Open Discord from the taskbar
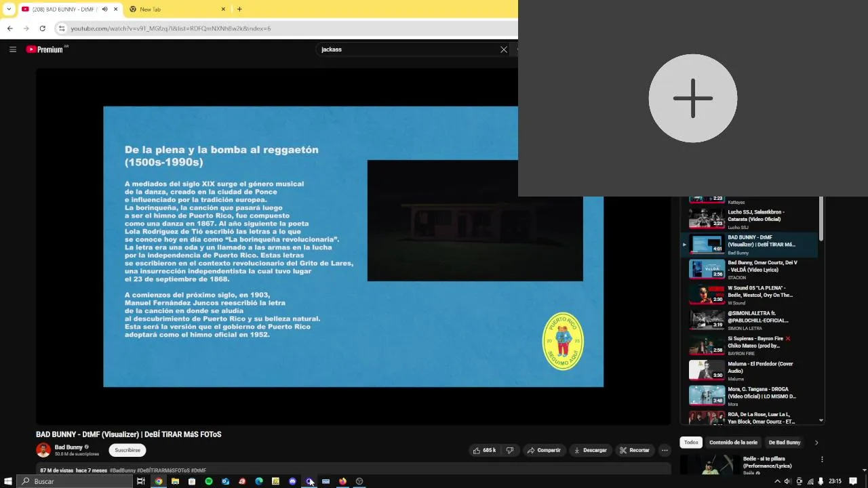This screenshot has width=868, height=488. pyautogui.click(x=292, y=481)
